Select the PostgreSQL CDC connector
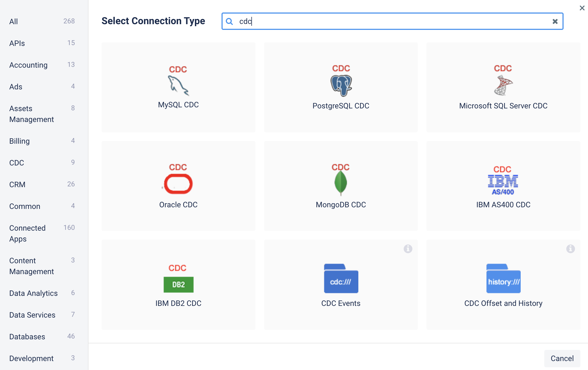The image size is (588, 370). pos(341,87)
